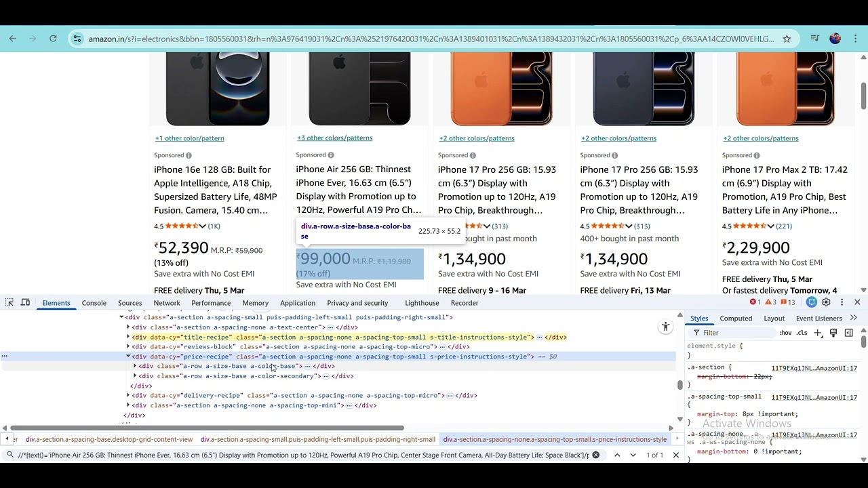Click Sponsored info icon for iPhone 17 Pro Max

coord(757,155)
